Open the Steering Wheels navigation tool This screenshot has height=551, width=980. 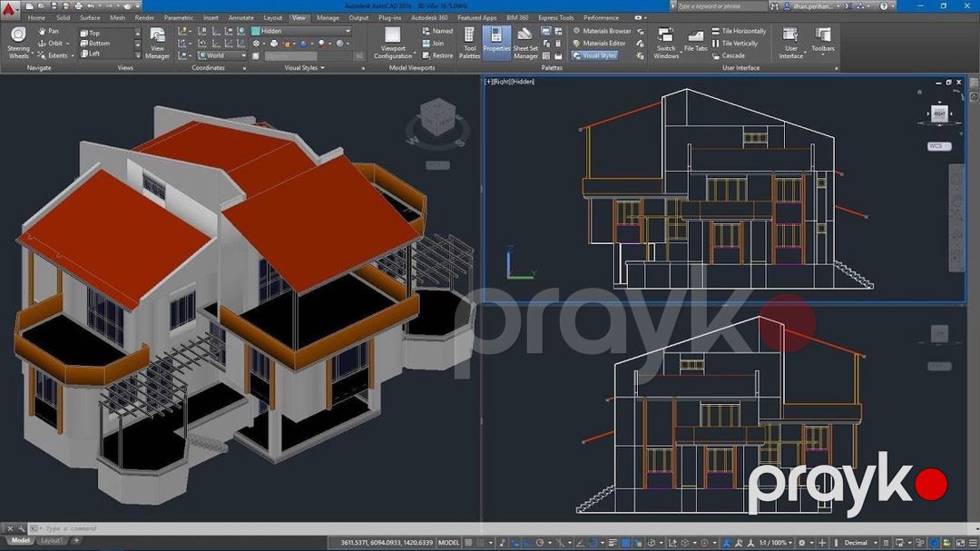pos(18,43)
